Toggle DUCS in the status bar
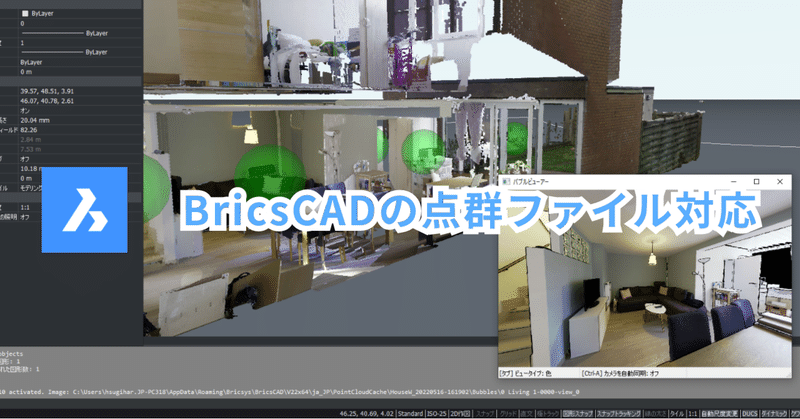800x419 pixels. (x=751, y=413)
